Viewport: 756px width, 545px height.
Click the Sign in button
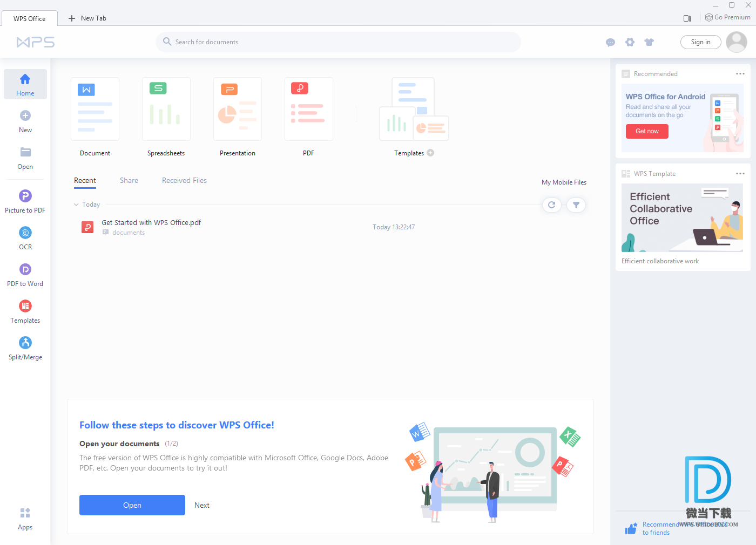701,42
